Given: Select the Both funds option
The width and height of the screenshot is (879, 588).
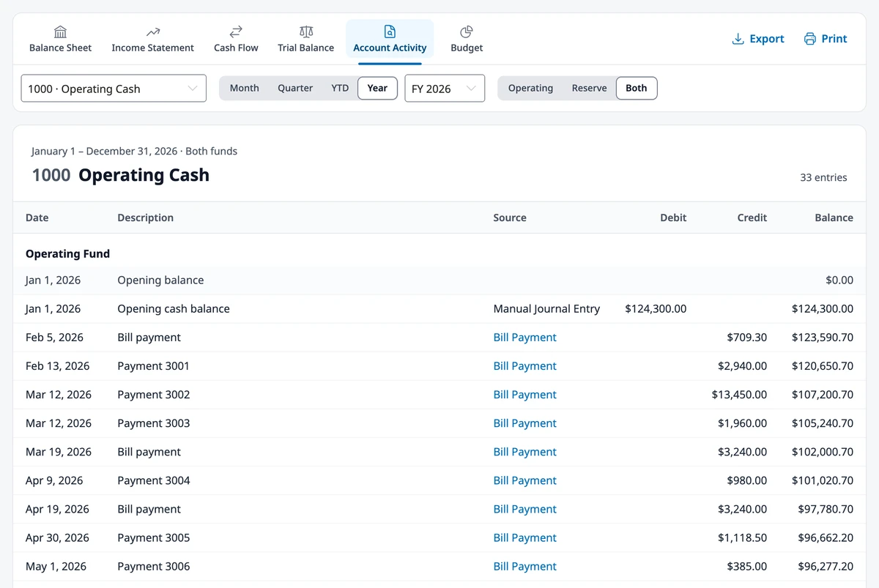Looking at the screenshot, I should coord(637,88).
